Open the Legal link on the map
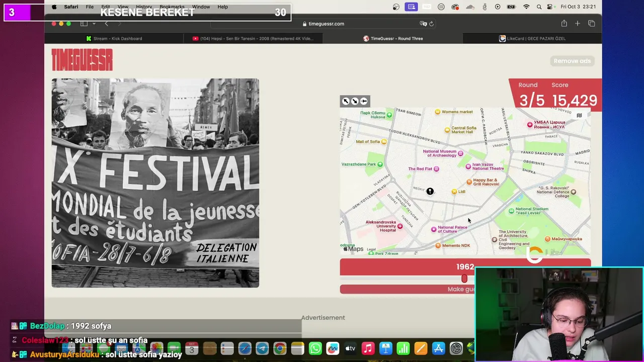The width and height of the screenshot is (644, 362). click(371, 249)
